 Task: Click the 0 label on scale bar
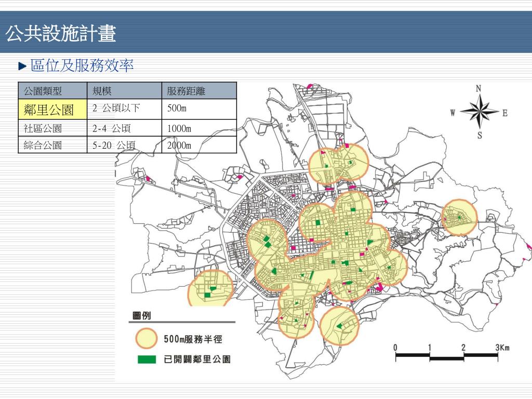(395, 348)
